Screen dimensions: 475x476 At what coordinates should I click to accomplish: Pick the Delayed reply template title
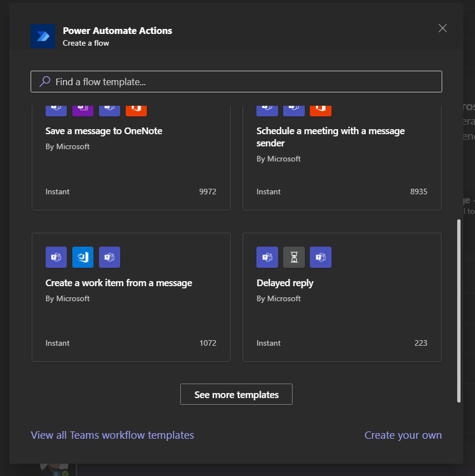[x=285, y=283]
